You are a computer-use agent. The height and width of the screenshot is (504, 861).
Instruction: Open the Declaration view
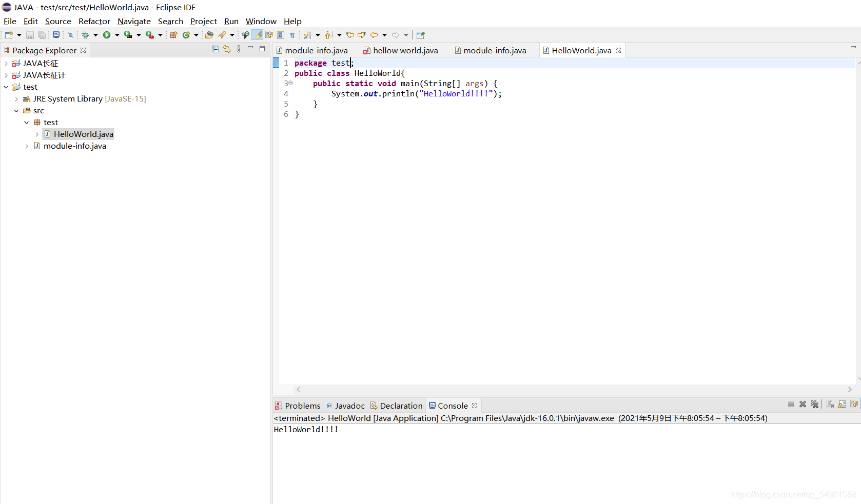(x=400, y=405)
